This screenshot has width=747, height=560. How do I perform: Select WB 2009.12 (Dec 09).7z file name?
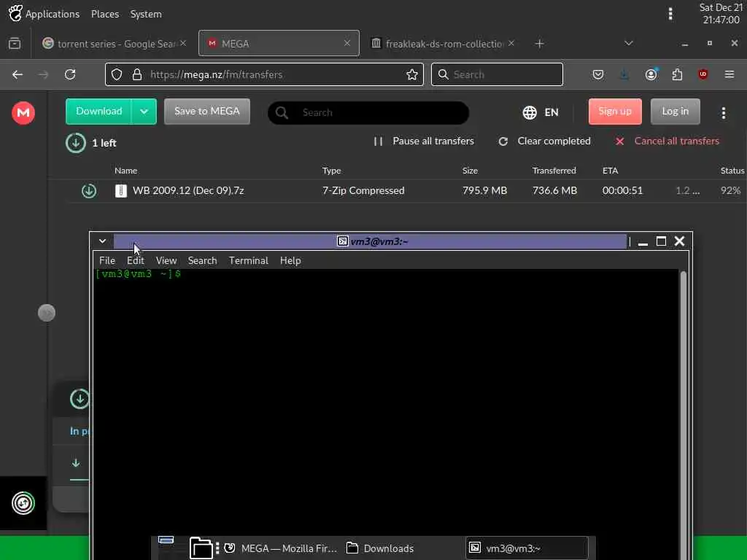tap(188, 191)
